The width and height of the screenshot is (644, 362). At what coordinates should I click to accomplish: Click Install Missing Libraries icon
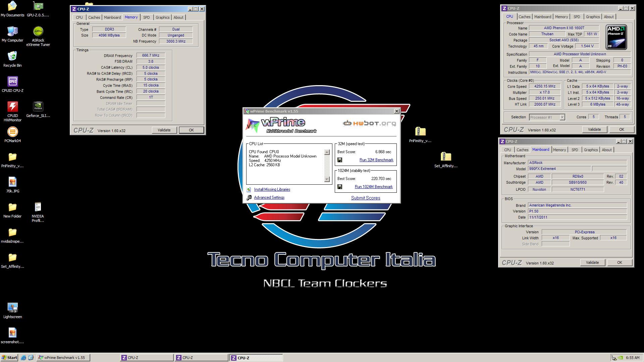(x=249, y=190)
